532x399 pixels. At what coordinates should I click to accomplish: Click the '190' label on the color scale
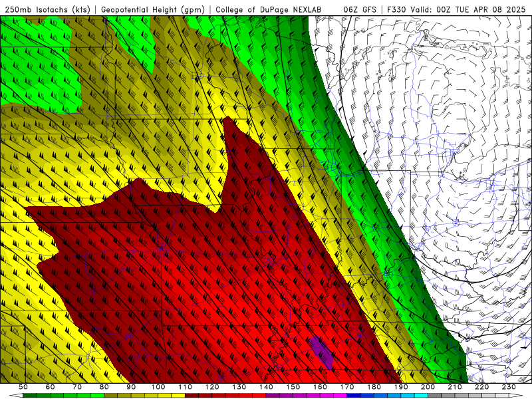pos(401,387)
